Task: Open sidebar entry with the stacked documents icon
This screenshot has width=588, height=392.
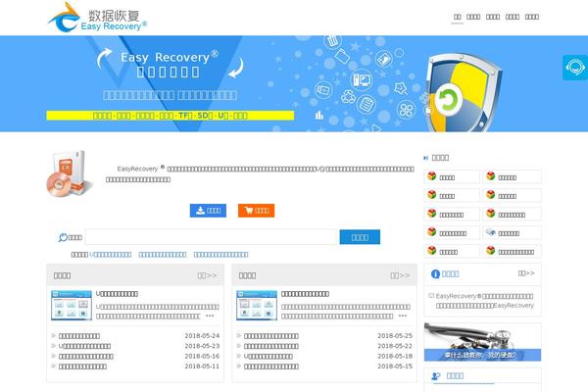Action: click(x=512, y=233)
